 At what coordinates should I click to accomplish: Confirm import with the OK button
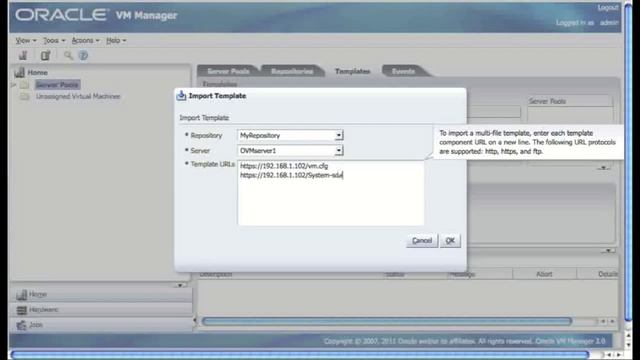450,240
